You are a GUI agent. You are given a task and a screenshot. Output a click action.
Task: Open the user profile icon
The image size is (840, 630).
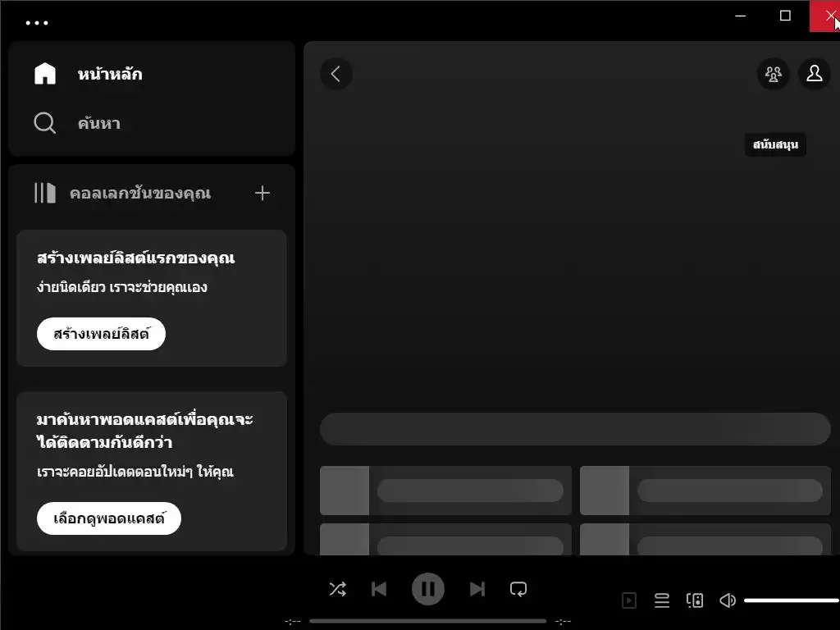tap(815, 74)
